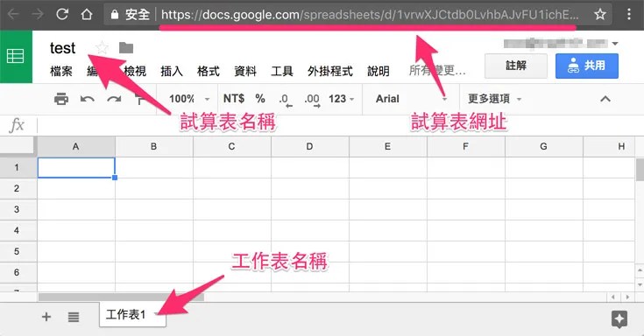Rename the spreadsheet title test

coord(63,48)
